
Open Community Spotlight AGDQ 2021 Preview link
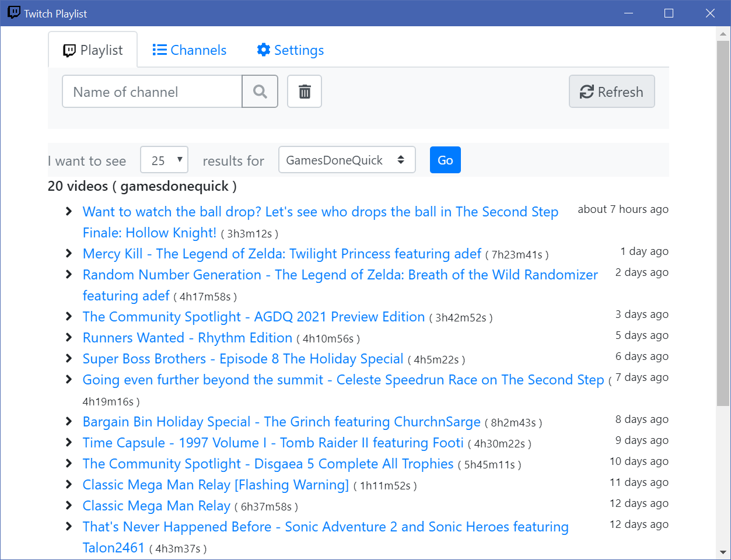pyautogui.click(x=254, y=317)
